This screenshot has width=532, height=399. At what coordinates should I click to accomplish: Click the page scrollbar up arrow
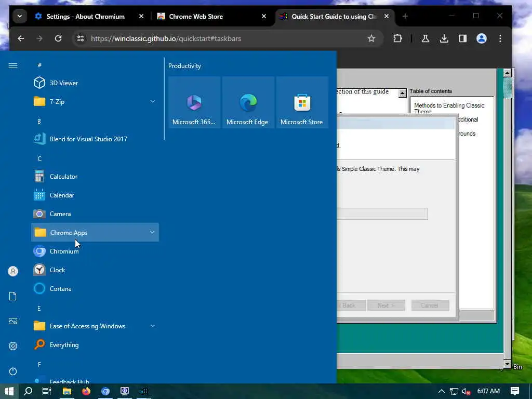coord(507,73)
